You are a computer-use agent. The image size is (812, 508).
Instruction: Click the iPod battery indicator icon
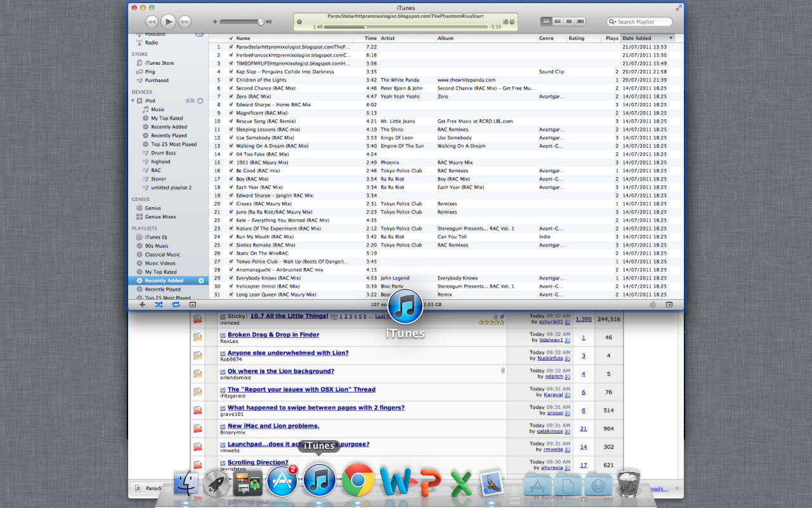tap(190, 100)
